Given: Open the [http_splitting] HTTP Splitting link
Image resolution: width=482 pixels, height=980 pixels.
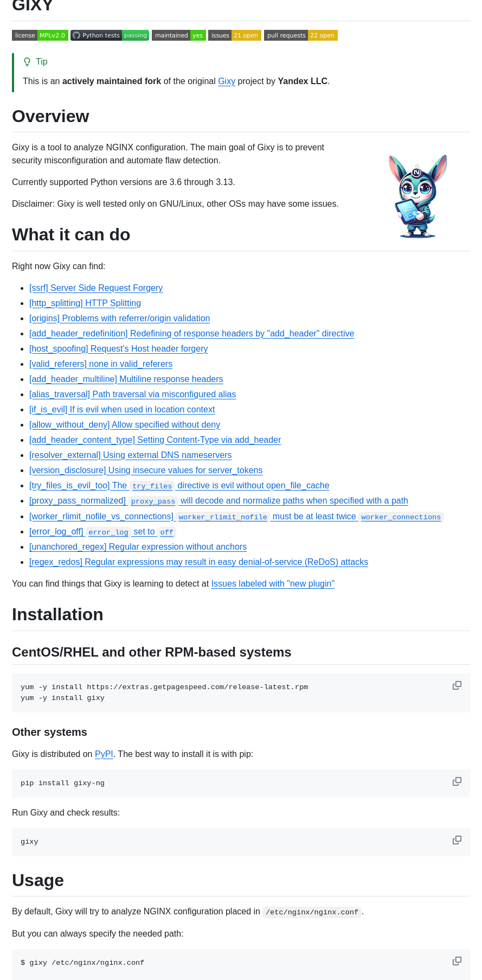Looking at the screenshot, I should [x=85, y=303].
